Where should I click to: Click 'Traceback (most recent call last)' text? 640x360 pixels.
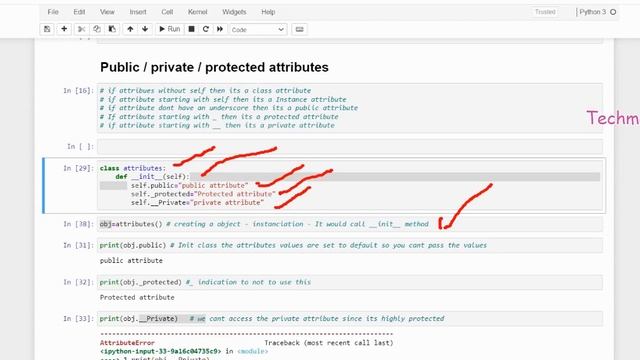tap(329, 343)
